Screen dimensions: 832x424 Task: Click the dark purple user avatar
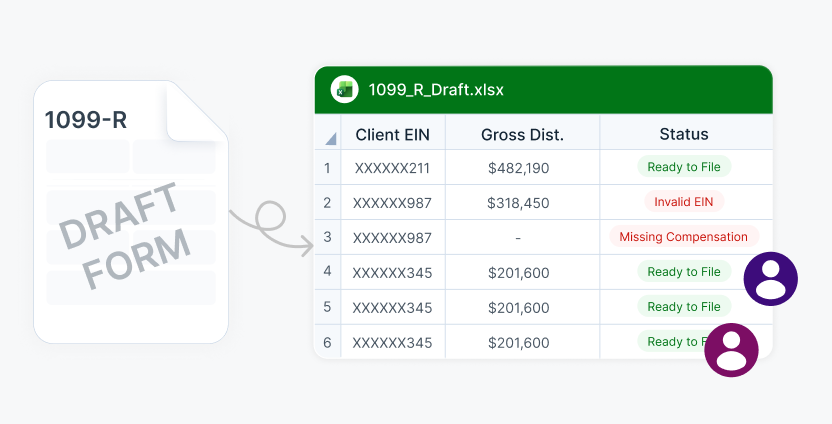770,279
